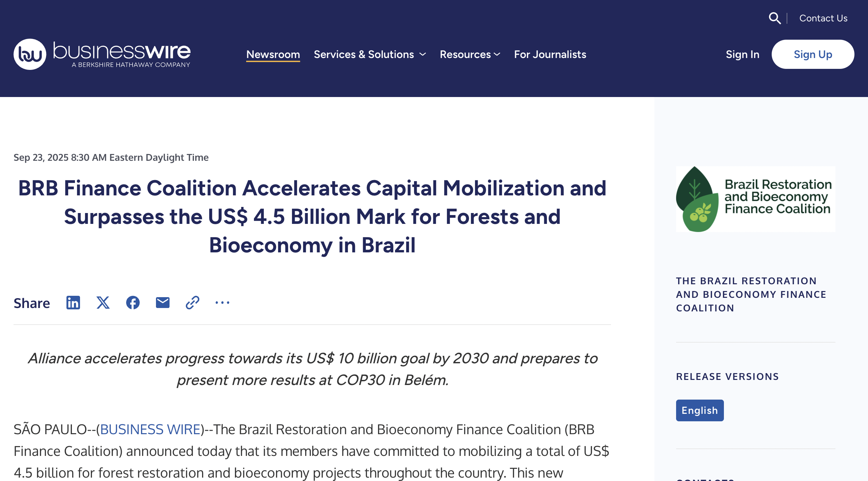Click the Brazil Restoration Coalition sidebar heading

coord(751,294)
